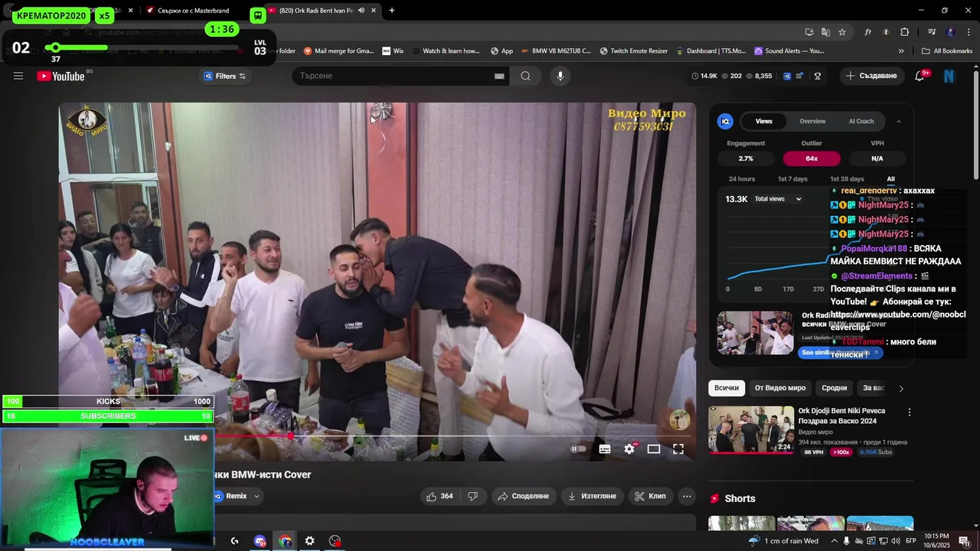Click the See similar thumbnails button

coord(841,353)
